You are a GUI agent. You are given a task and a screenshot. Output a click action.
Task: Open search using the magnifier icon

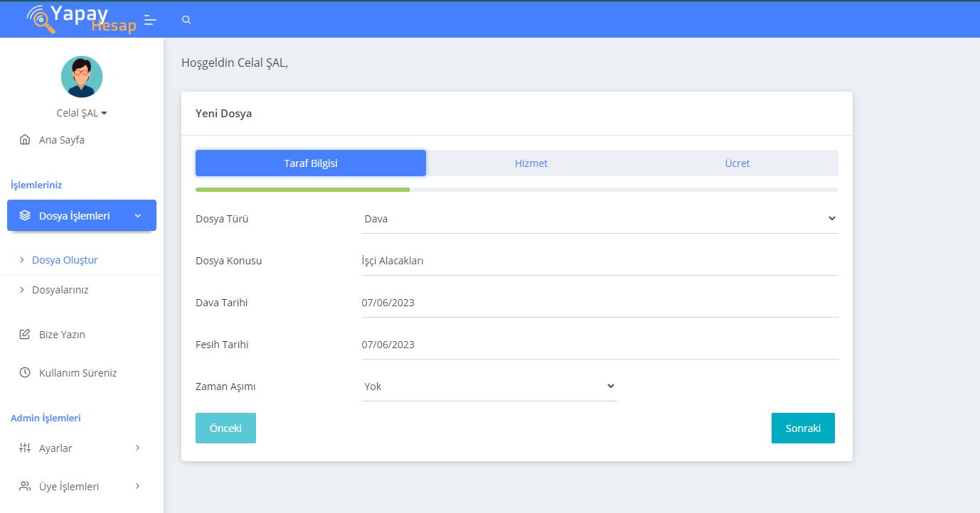186,20
